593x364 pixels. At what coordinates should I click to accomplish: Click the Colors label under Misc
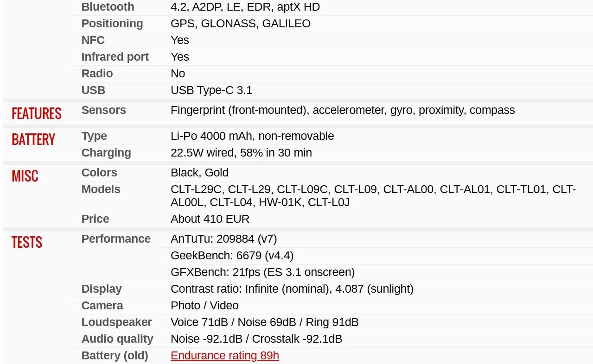(x=99, y=173)
